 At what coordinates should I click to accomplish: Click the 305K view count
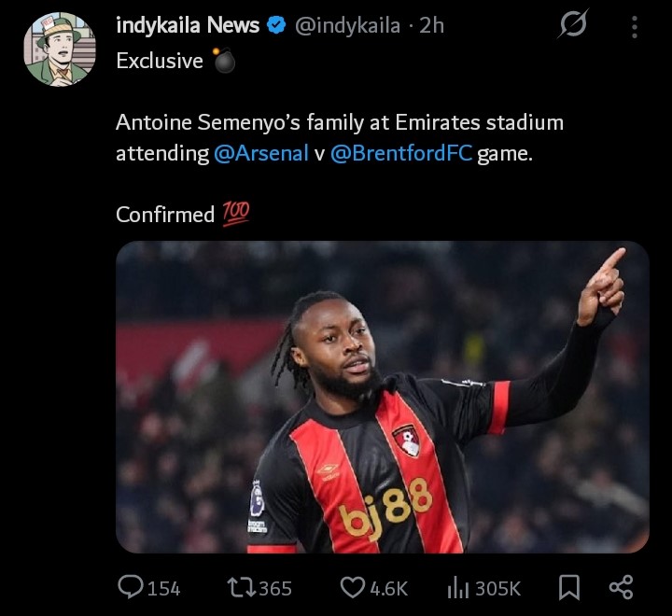click(x=497, y=588)
